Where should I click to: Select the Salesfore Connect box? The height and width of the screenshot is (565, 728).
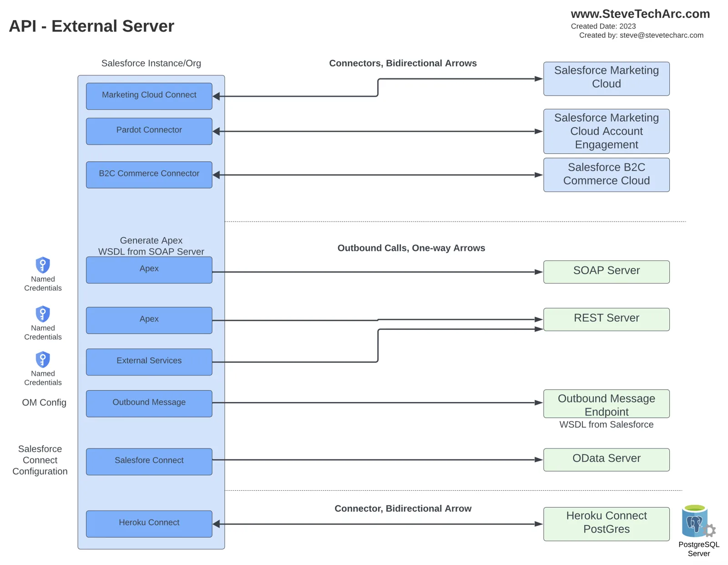click(x=149, y=462)
